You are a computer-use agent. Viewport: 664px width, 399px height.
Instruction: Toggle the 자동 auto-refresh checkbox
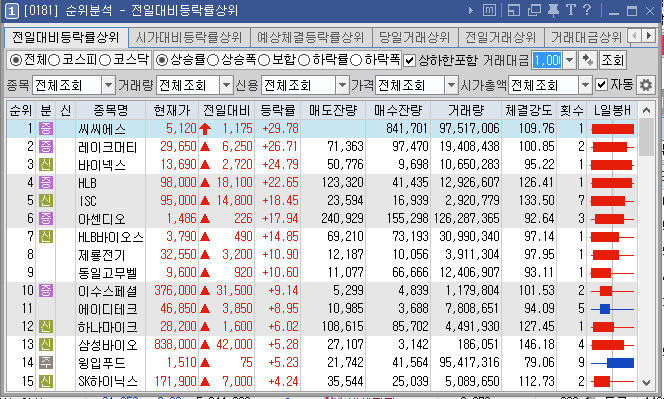pyautogui.click(x=601, y=85)
